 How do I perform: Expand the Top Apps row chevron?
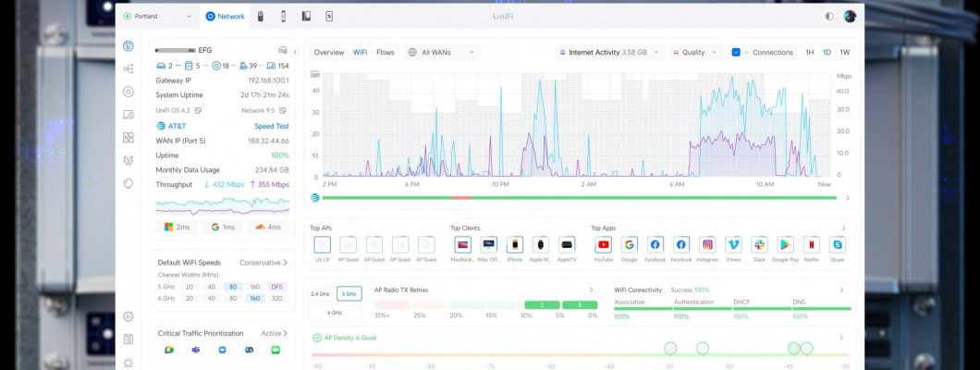[843, 228]
